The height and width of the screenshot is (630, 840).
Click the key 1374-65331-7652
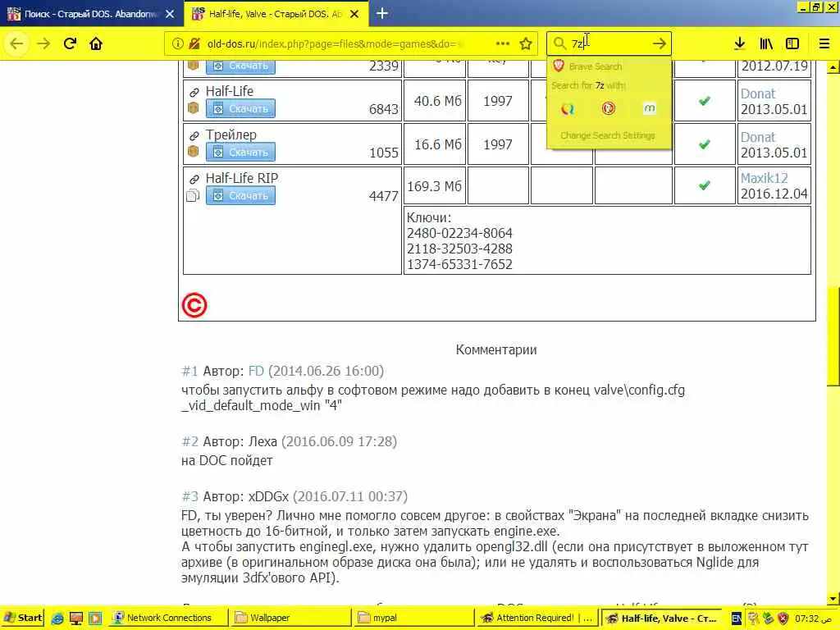(459, 265)
